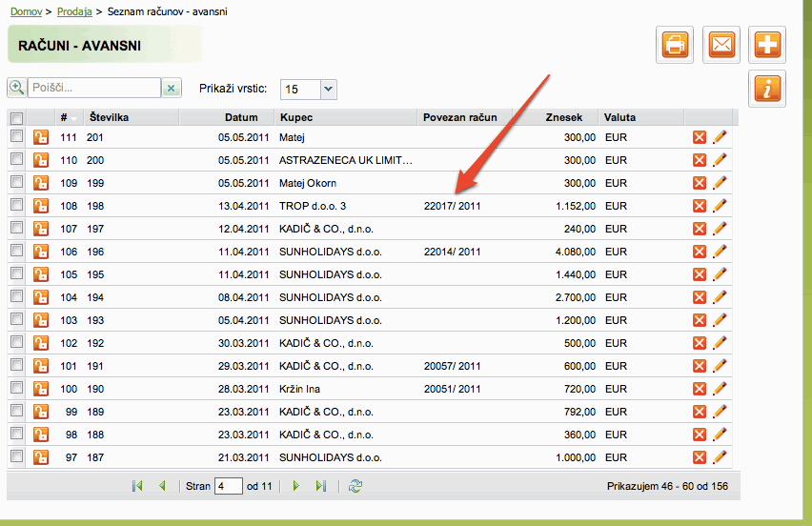Check row 97 checkbox
This screenshot has width=812, height=526.
(x=16, y=456)
